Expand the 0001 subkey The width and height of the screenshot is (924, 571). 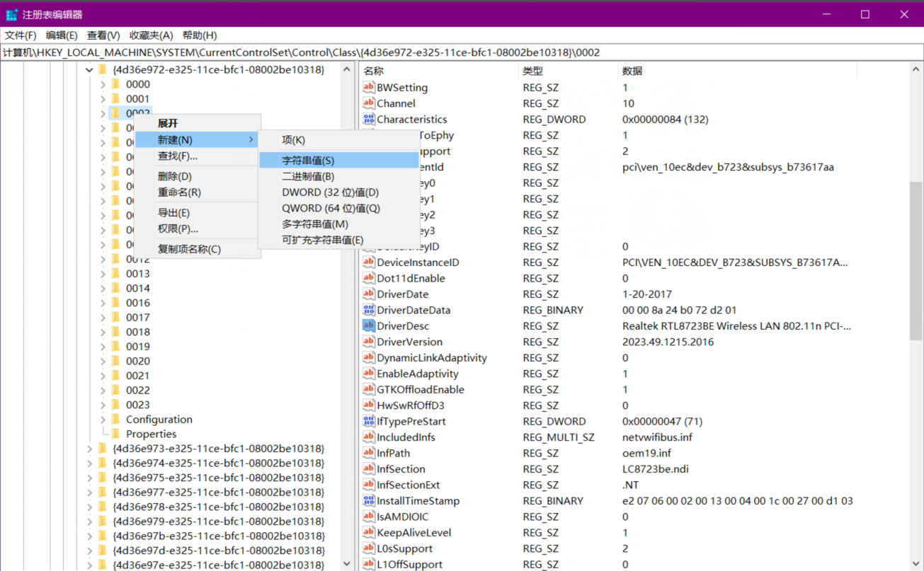(x=103, y=99)
